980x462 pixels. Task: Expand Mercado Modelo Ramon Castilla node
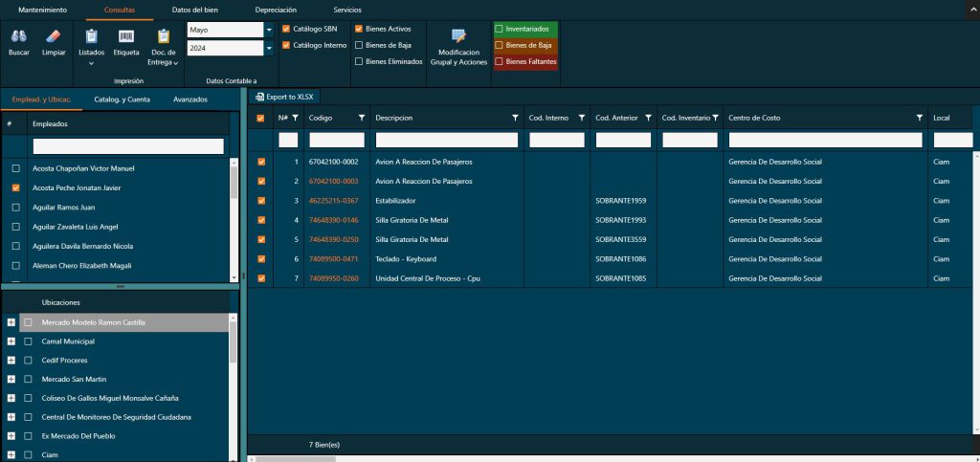tap(11, 322)
